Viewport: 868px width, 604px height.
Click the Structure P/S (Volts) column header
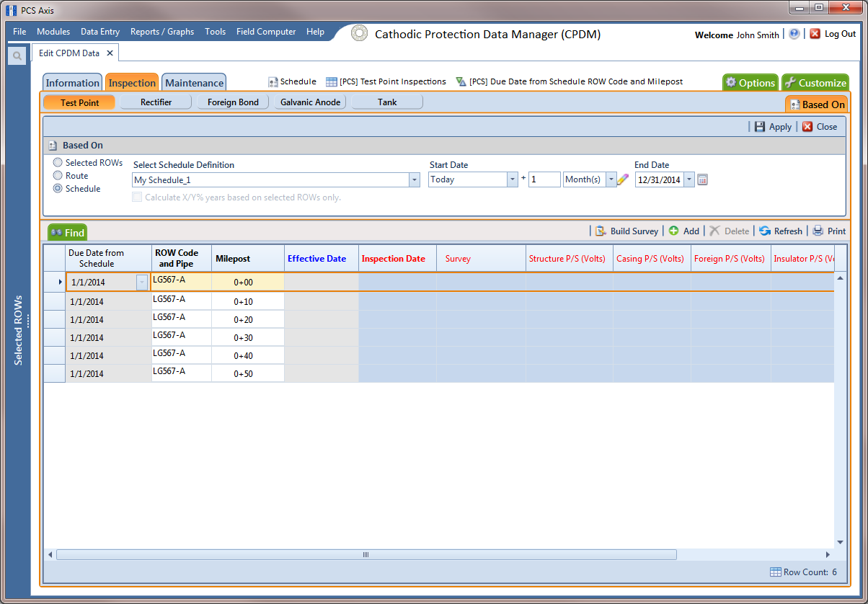tap(570, 259)
